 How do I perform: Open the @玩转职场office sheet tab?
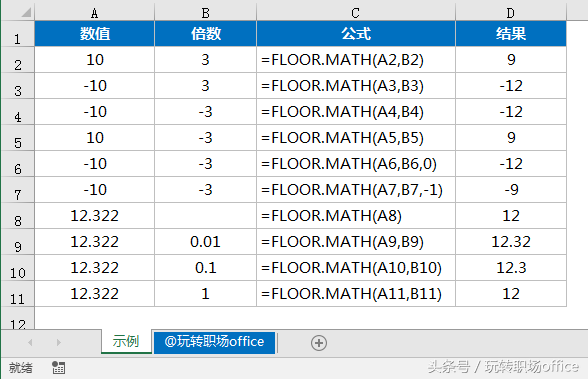pos(214,342)
